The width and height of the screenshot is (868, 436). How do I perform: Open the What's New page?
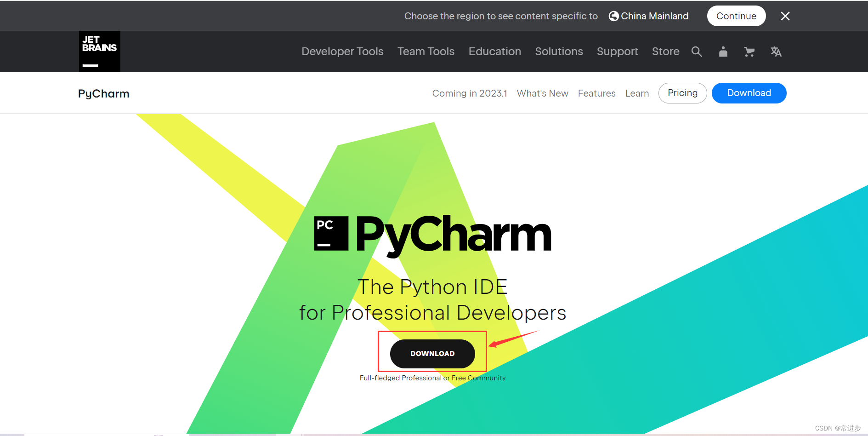pyautogui.click(x=543, y=93)
